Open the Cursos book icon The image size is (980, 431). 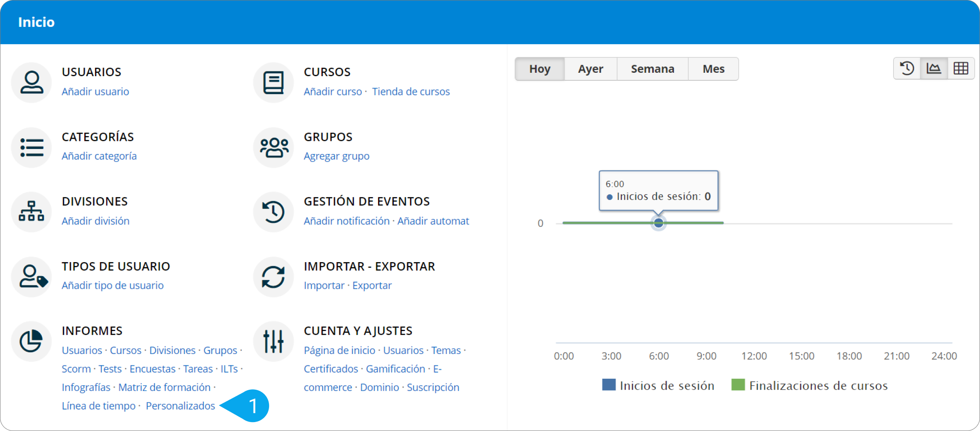[x=273, y=82]
